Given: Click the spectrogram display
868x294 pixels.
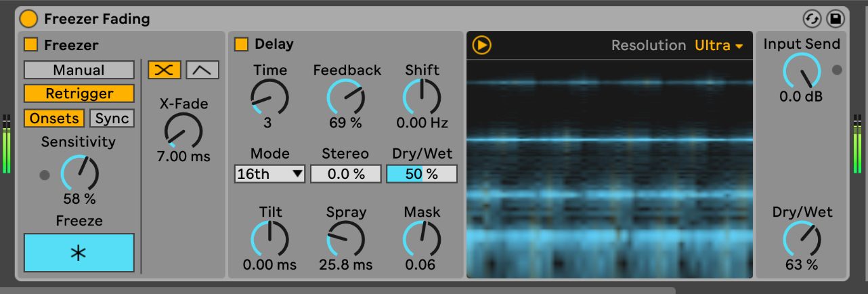Looking at the screenshot, I should (609, 169).
